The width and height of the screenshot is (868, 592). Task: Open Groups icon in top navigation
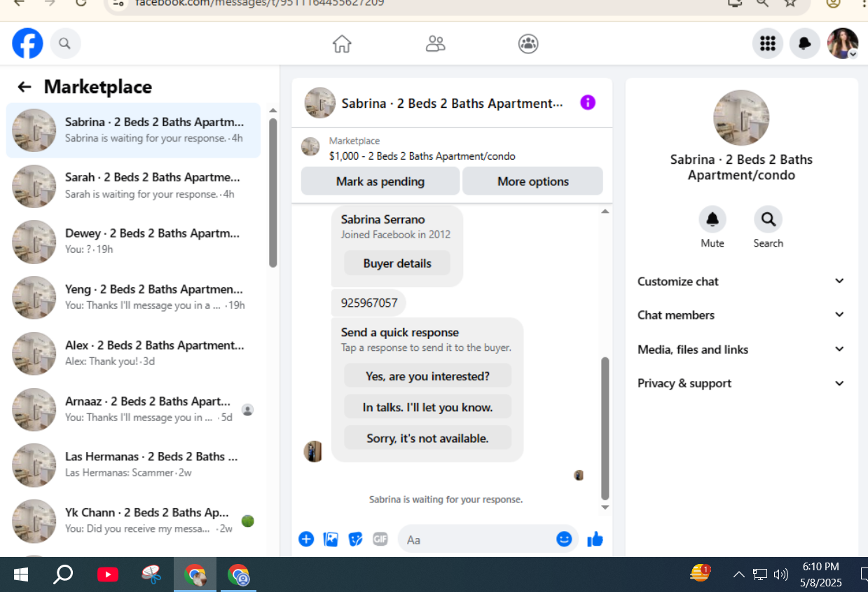[x=528, y=44]
